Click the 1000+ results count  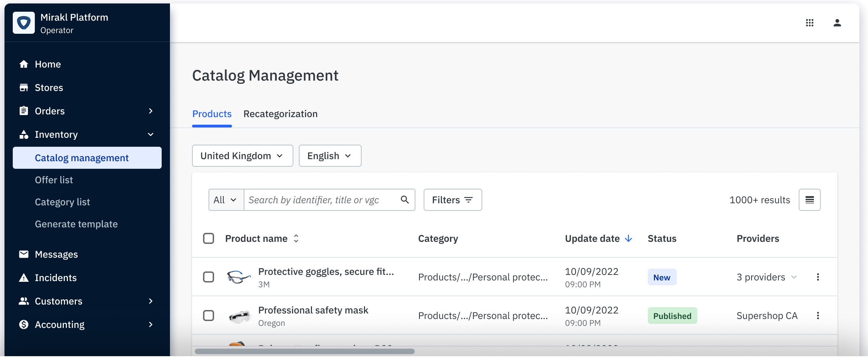pyautogui.click(x=760, y=200)
